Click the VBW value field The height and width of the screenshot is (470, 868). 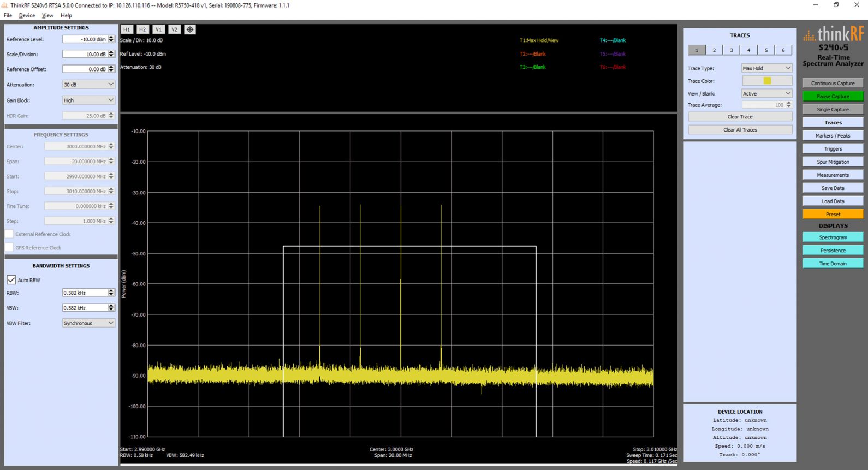point(85,308)
